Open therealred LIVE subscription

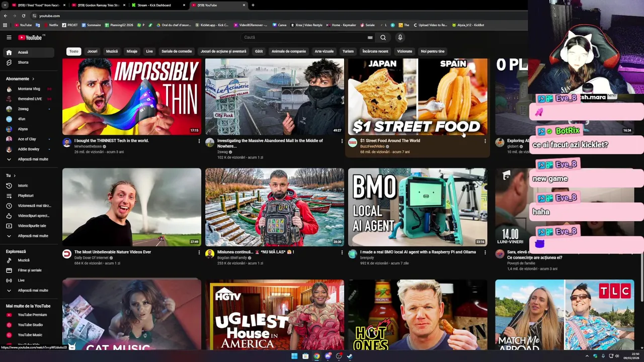pyautogui.click(x=29, y=99)
